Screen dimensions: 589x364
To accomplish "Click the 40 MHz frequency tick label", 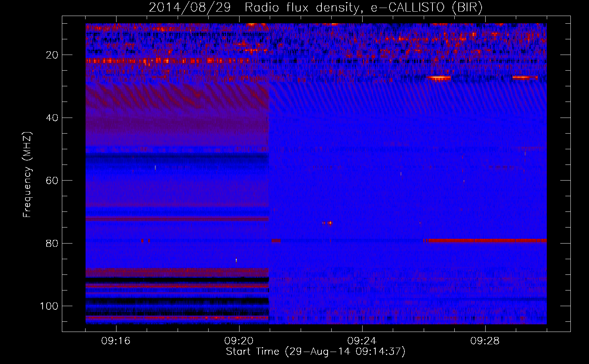I will [52, 118].
